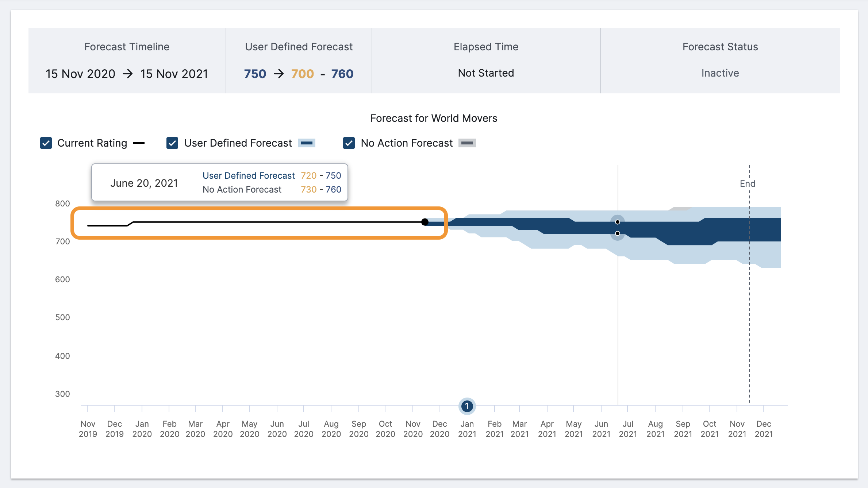Screen dimensions: 868x488
Task: Click the upper forecast dot near Jun 2021
Action: (617, 222)
